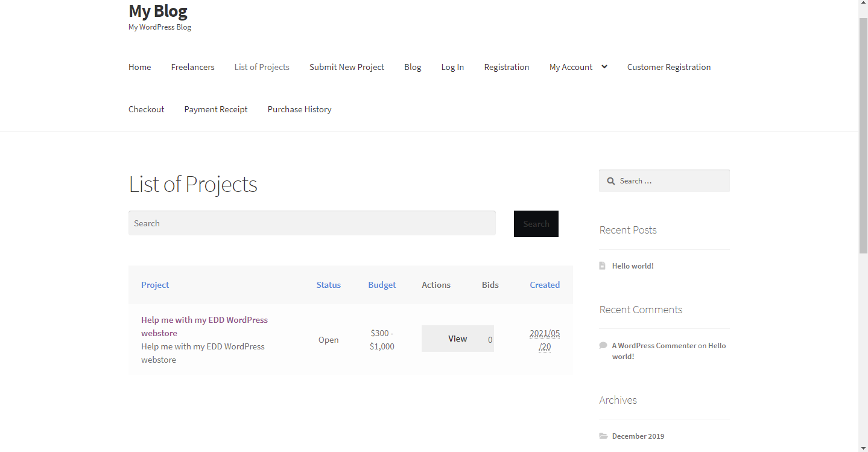Open the Blog menu item
868x452 pixels.
pyautogui.click(x=413, y=67)
